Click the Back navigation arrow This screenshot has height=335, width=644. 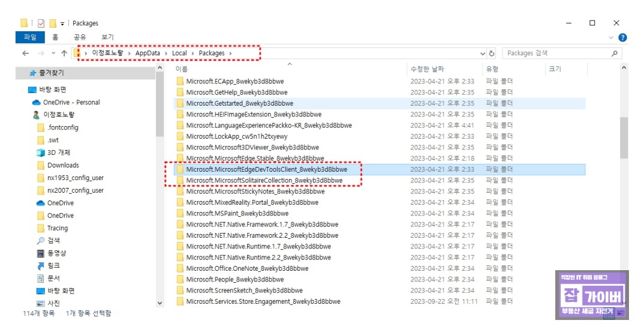[25, 53]
